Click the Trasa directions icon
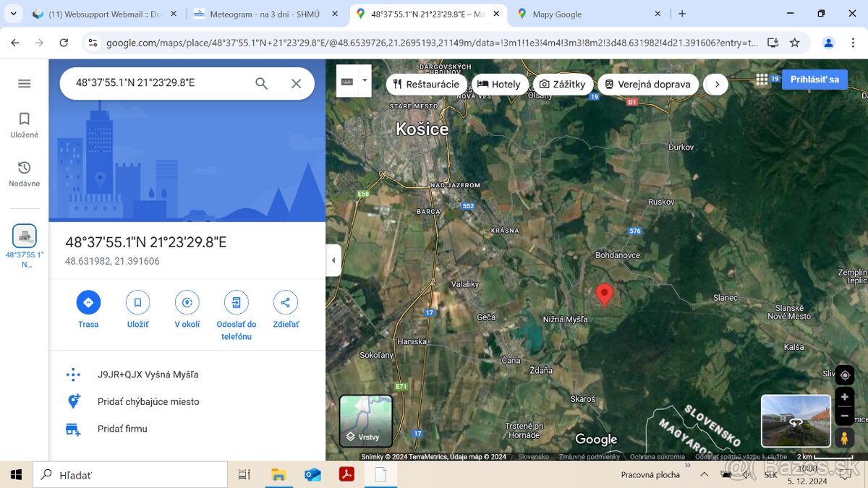 88,302
